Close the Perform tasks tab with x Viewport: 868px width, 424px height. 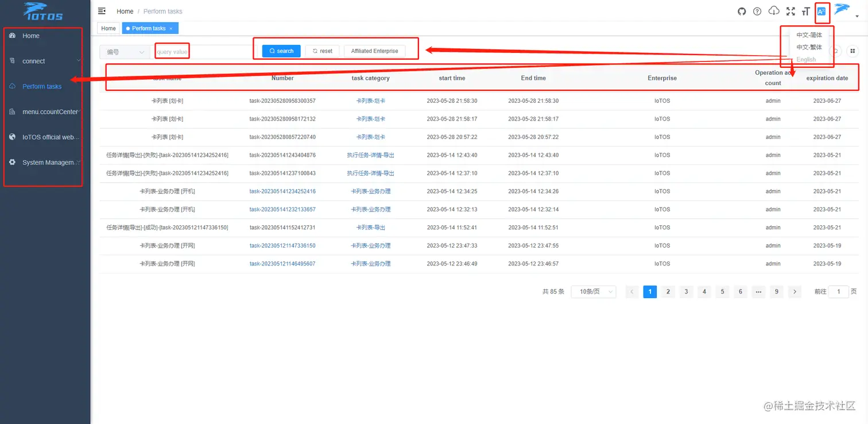tap(170, 28)
